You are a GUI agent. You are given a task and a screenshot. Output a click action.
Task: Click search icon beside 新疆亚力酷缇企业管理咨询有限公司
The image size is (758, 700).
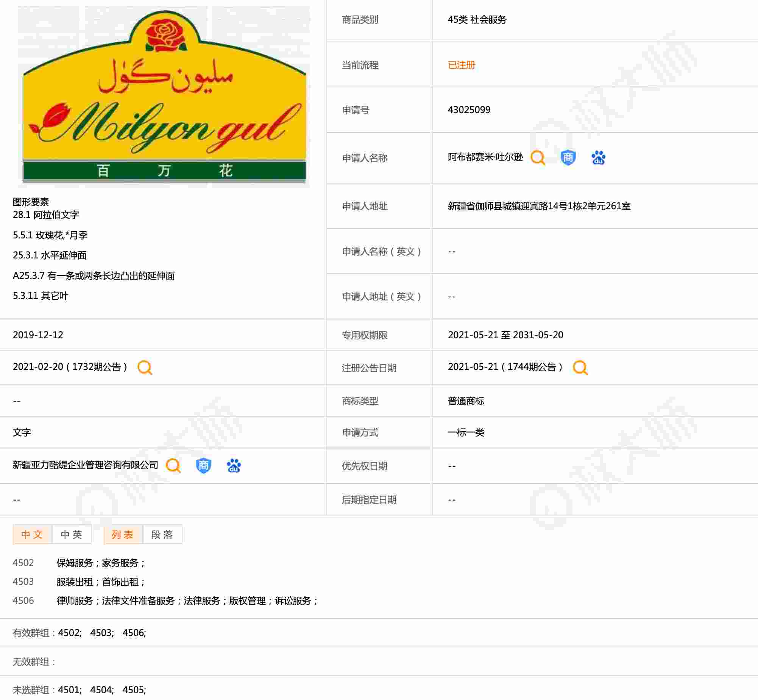click(173, 465)
